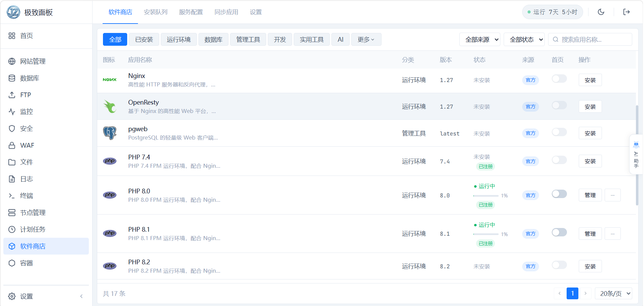Click the PHP 8.2 icon
This screenshot has width=644, height=306.
pos(110,266)
